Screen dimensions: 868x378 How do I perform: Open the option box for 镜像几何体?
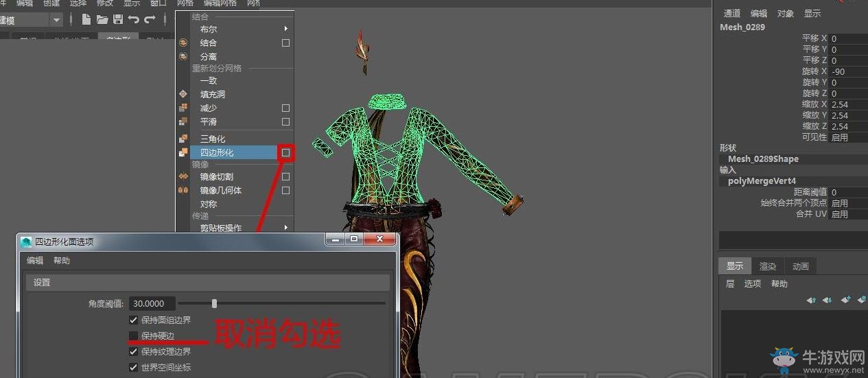(x=285, y=190)
